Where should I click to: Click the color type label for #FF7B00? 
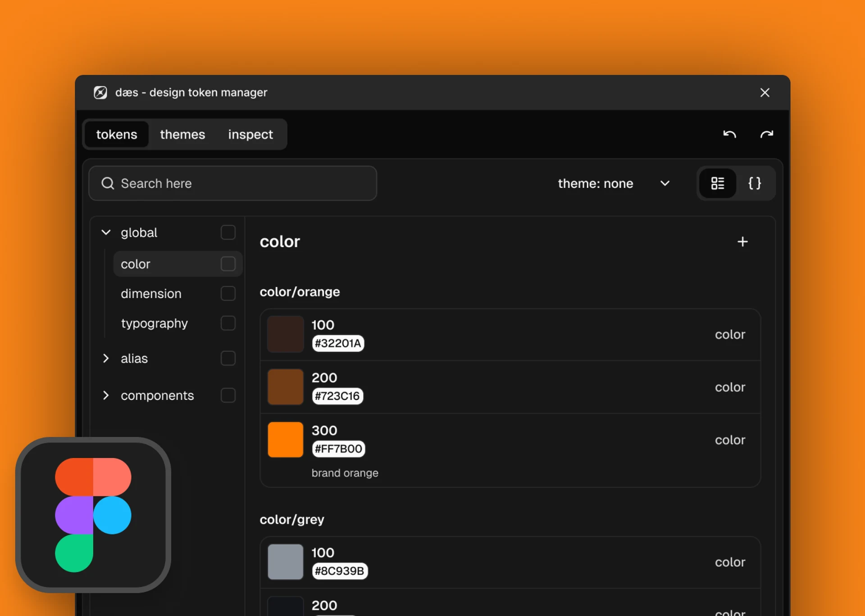pos(730,440)
